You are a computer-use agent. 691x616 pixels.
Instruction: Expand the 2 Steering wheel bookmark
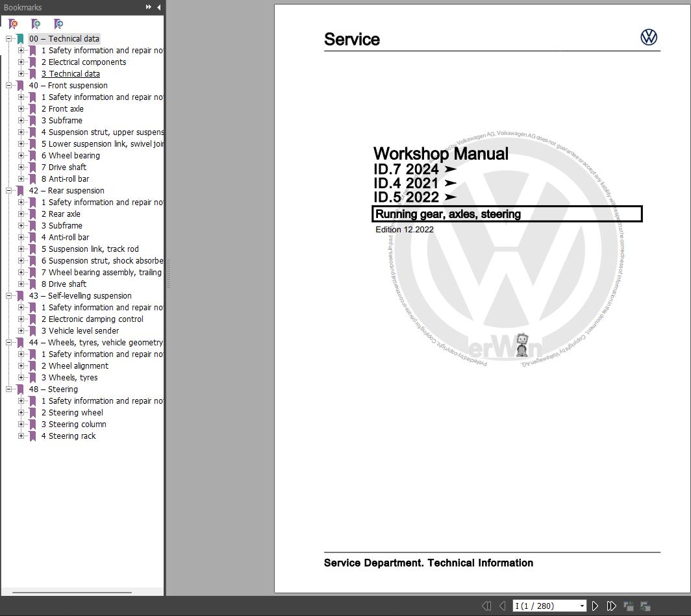(21, 413)
